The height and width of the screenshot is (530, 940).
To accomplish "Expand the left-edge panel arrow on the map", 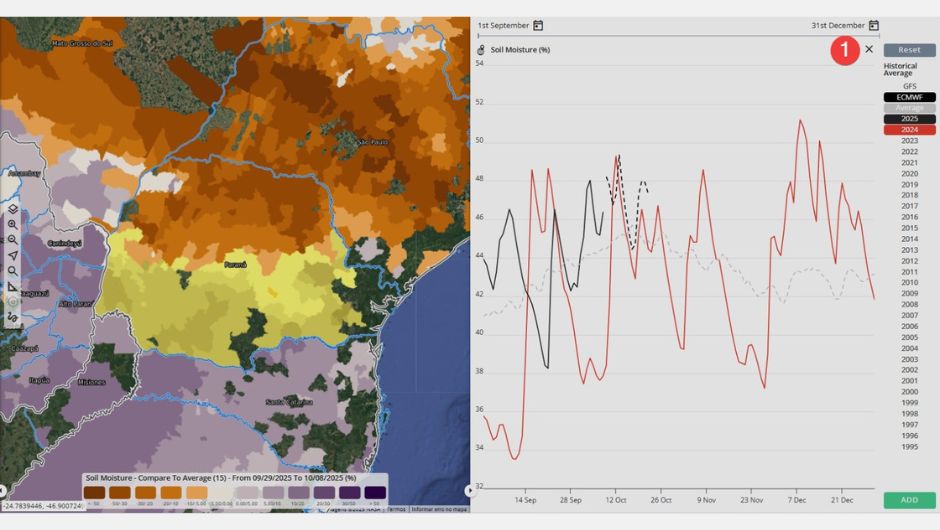I will coord(3,490).
